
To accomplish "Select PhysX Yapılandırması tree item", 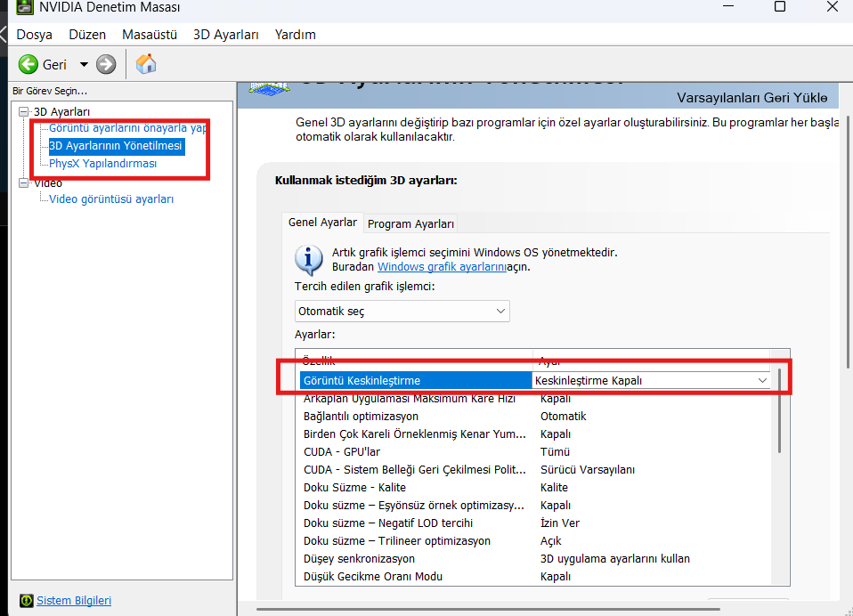I will [102, 164].
